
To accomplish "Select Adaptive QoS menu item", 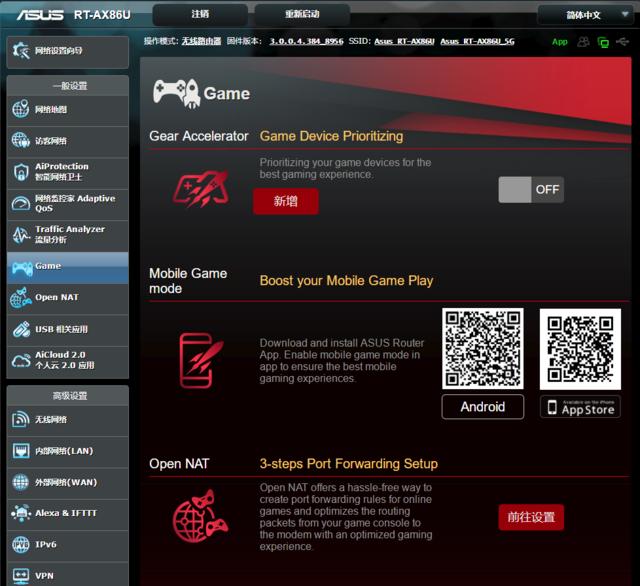I will [68, 203].
